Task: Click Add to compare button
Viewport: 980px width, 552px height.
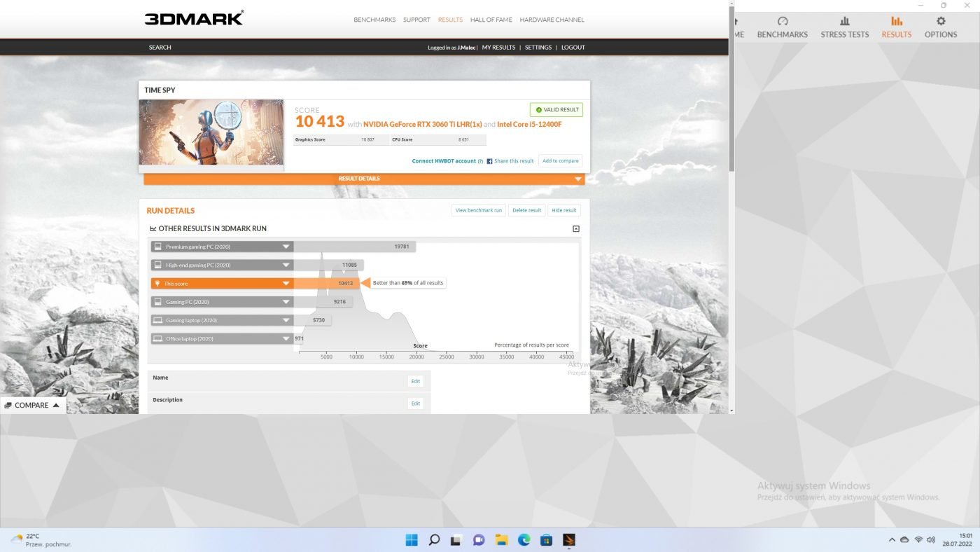Action: click(x=560, y=161)
